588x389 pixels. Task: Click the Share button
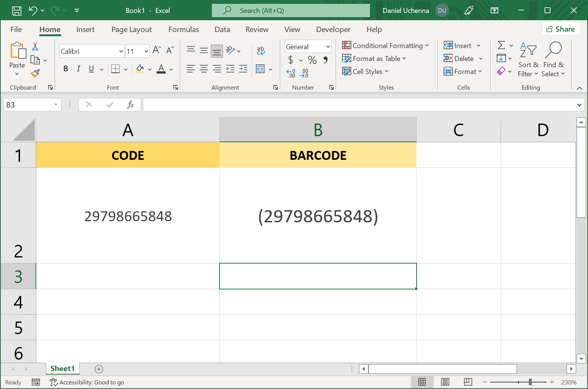point(561,29)
